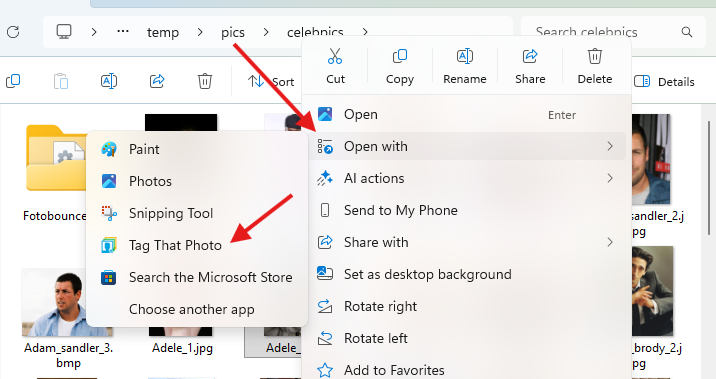The image size is (716, 379).
Task: Click the celebpics breadcrumb segment
Action: (x=315, y=32)
